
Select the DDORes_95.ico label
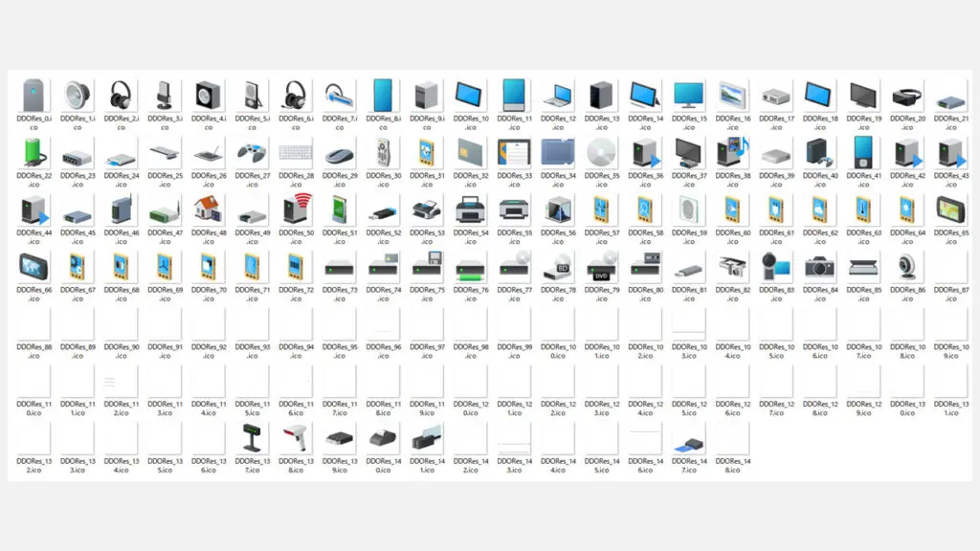[340, 351]
